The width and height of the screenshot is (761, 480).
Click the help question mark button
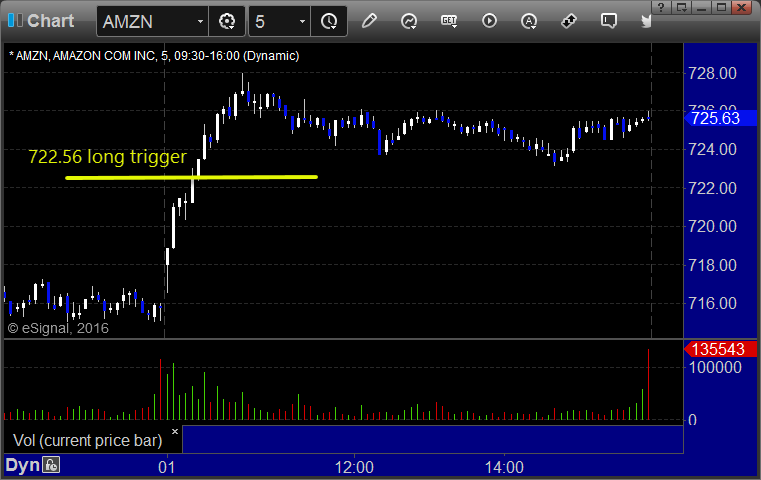pyautogui.click(x=662, y=7)
